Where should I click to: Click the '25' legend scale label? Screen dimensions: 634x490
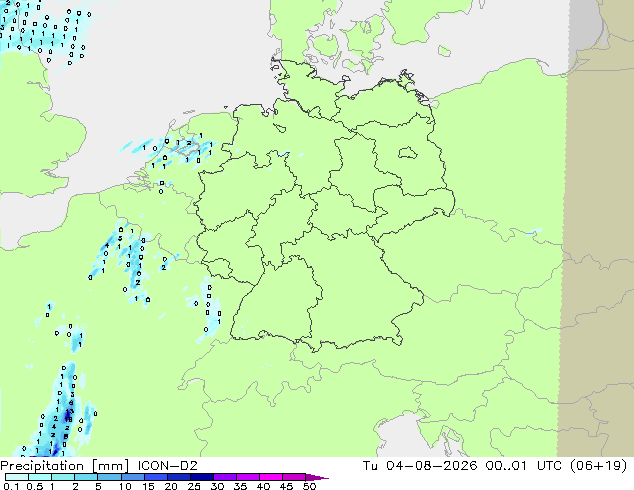pos(194,486)
